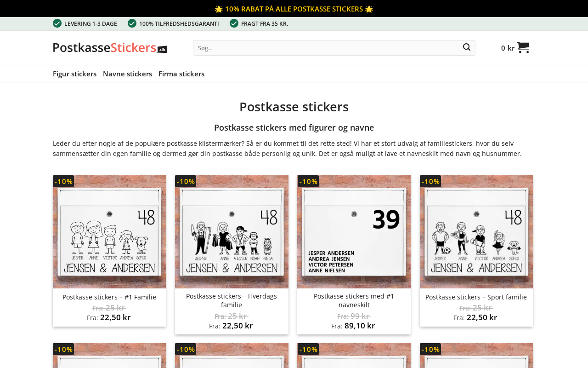Click the checkmark icon beside Fragt fra 35 kr.
Image resolution: width=588 pixels, height=368 pixels.
pyautogui.click(x=234, y=23)
